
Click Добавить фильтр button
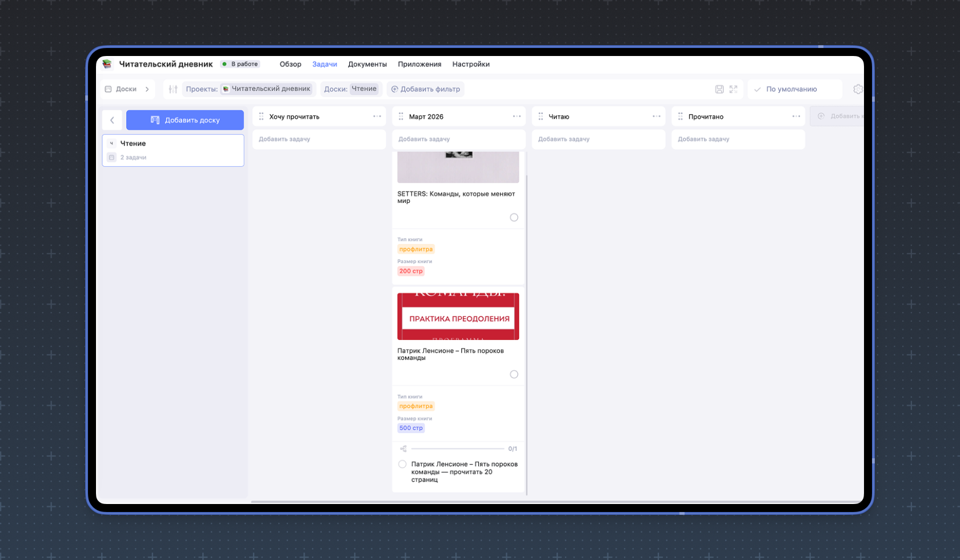click(x=426, y=89)
